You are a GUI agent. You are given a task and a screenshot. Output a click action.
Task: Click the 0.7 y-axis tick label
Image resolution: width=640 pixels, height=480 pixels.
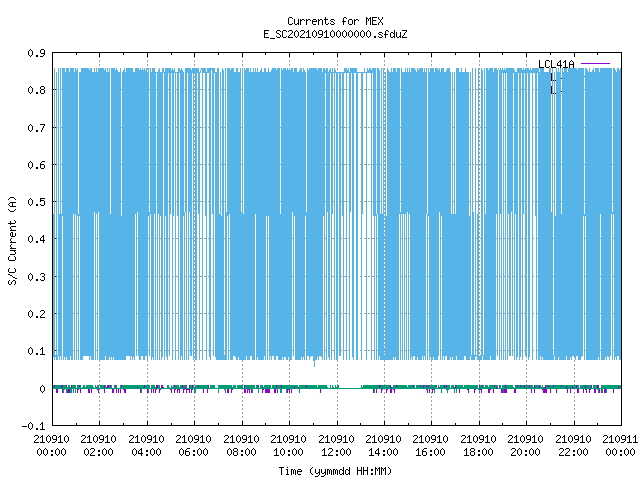[x=36, y=128]
